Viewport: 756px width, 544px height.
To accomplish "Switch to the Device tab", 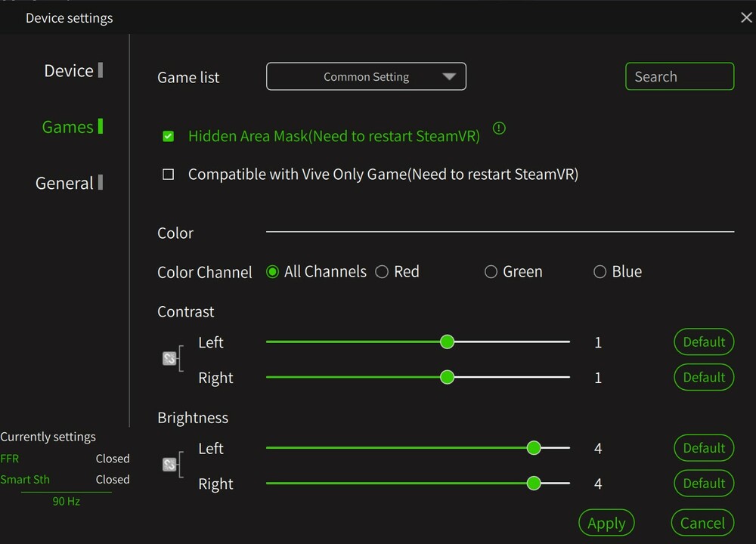I will tap(69, 71).
